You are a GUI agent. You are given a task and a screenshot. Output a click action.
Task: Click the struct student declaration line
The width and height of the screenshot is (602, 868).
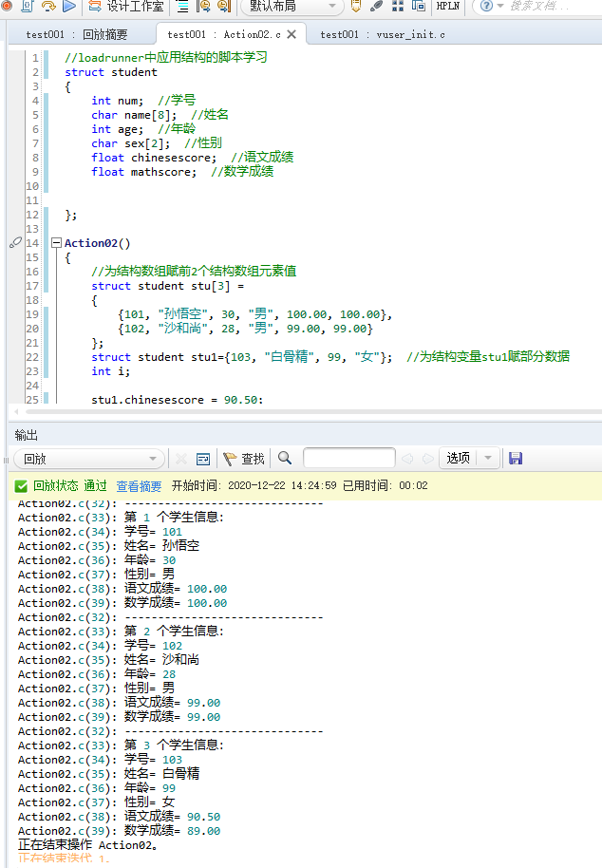111,72
